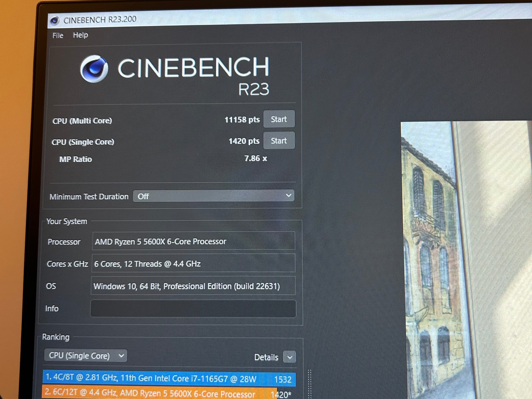Click the Minimum Test Duration chevron arrow
This screenshot has width=532, height=399.
point(288,195)
